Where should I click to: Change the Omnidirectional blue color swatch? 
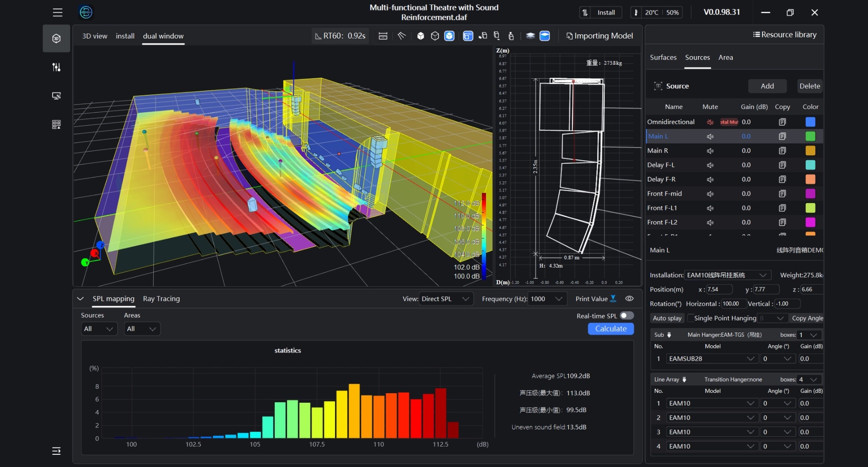[811, 122]
